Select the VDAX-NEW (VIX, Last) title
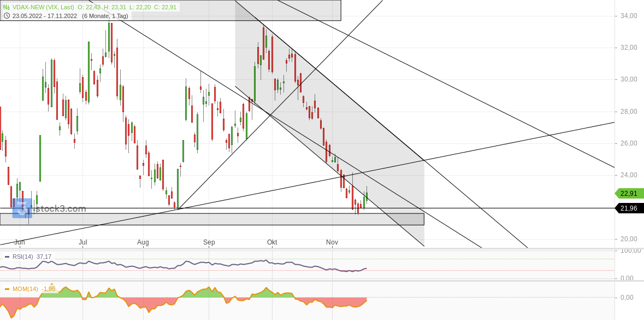 [x=43, y=7]
